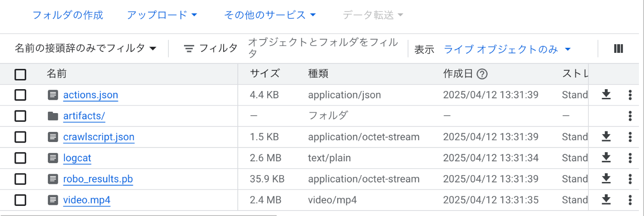Download the actions.json file
The width and height of the screenshot is (644, 216).
click(x=606, y=95)
